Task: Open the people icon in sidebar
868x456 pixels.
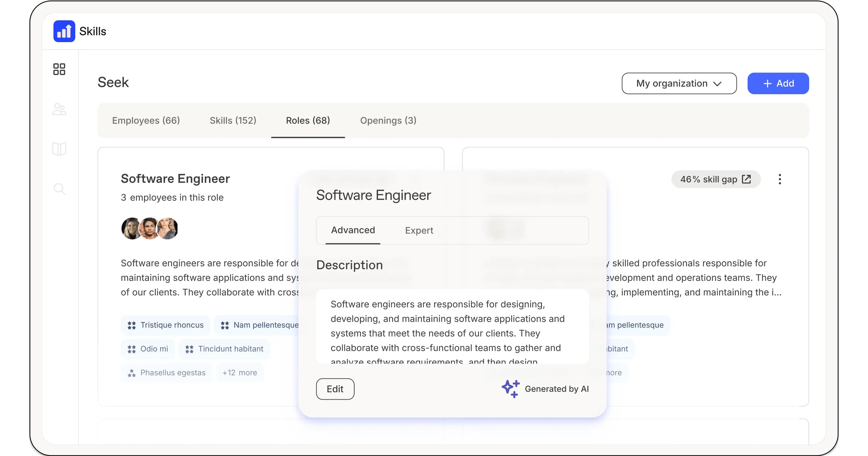Action: click(59, 109)
